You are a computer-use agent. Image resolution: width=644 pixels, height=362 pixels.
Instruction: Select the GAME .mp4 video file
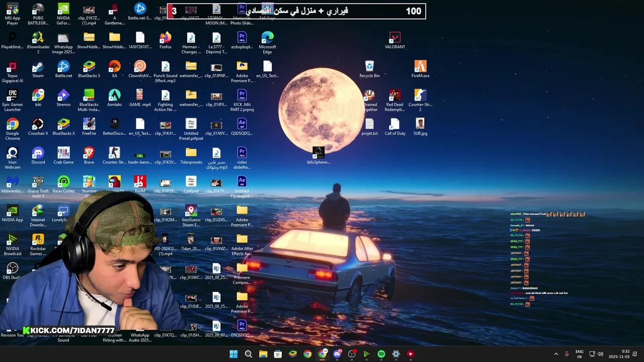pos(140,98)
